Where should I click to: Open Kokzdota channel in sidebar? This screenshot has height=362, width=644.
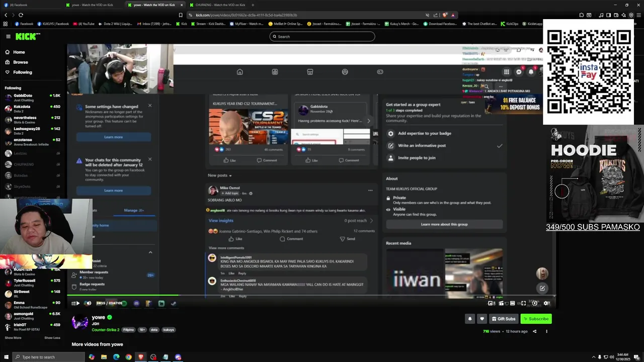pyautogui.click(x=33, y=108)
